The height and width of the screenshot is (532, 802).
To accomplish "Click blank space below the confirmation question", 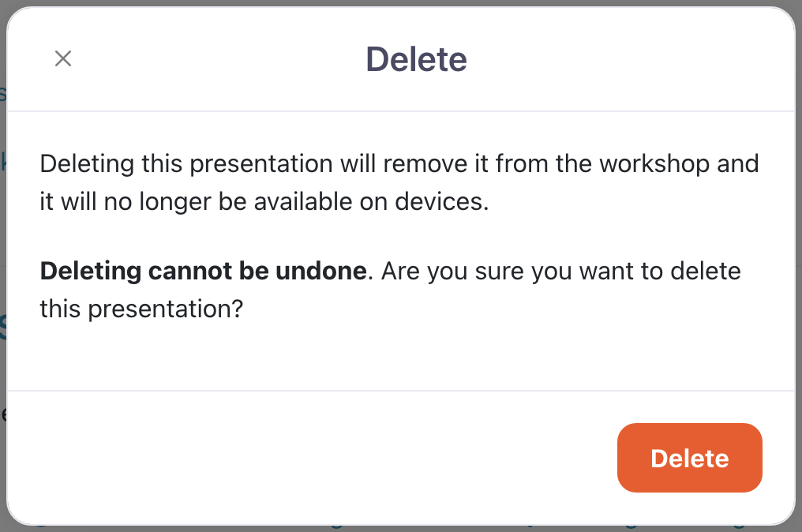I will click(395, 355).
